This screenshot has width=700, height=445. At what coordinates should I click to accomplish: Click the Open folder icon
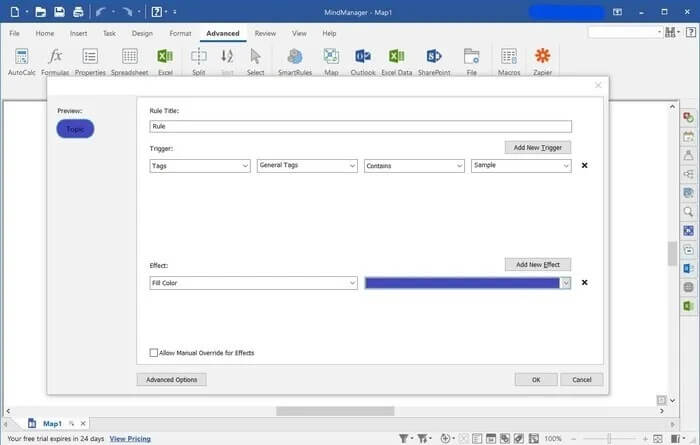click(x=40, y=12)
